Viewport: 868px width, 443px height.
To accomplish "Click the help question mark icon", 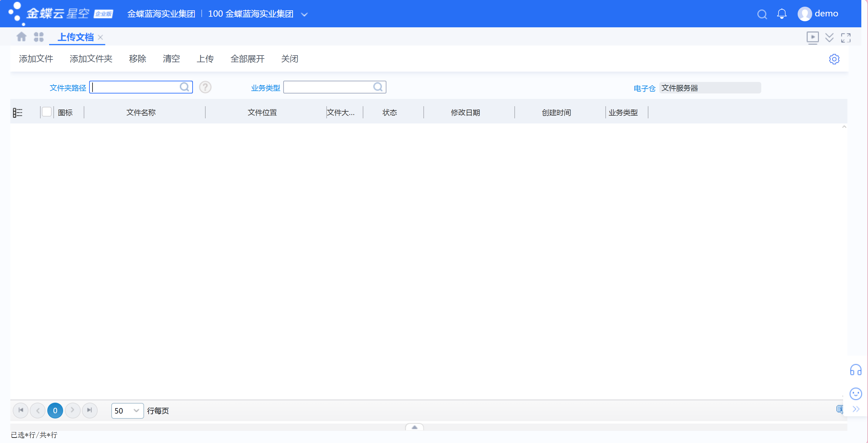I will click(x=205, y=87).
